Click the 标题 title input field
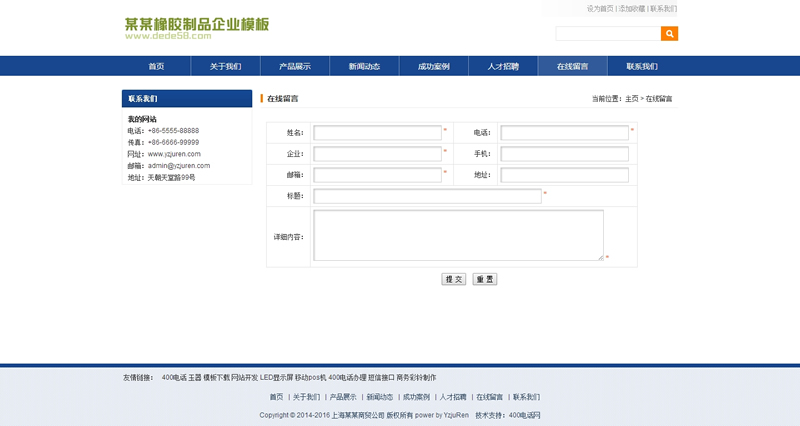 point(427,196)
